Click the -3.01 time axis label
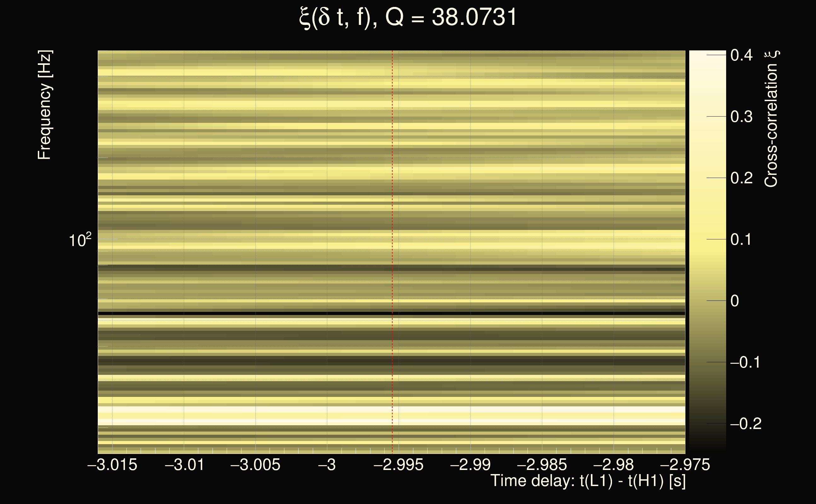 coord(184,465)
